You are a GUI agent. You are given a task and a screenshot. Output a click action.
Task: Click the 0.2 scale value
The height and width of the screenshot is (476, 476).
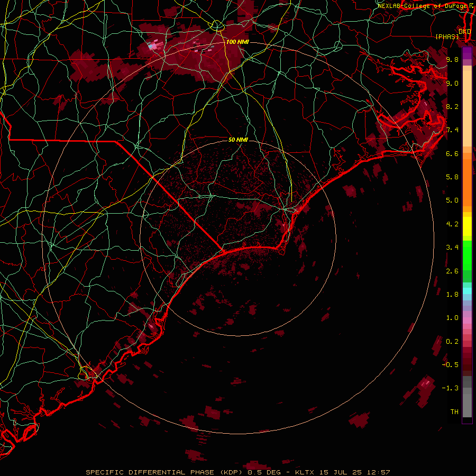pyautogui.click(x=452, y=342)
